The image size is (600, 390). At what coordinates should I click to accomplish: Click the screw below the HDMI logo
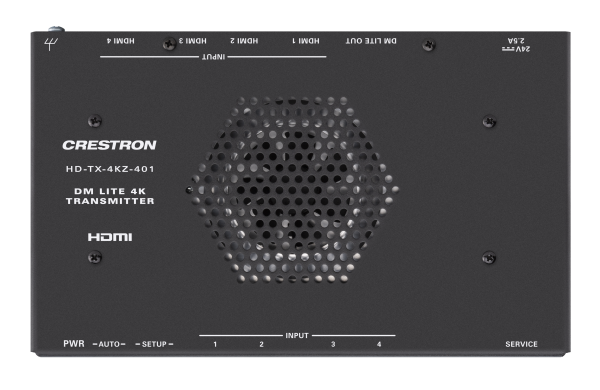(95, 257)
